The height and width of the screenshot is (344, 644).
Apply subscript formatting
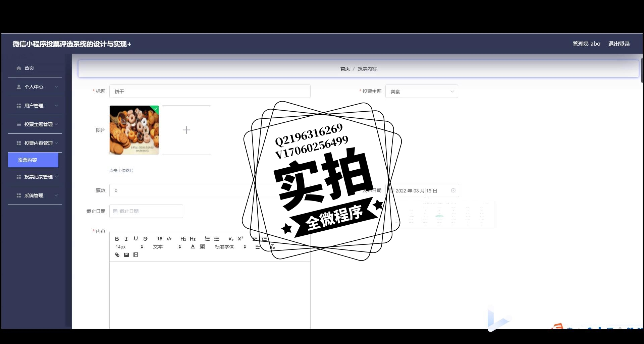[231, 239]
